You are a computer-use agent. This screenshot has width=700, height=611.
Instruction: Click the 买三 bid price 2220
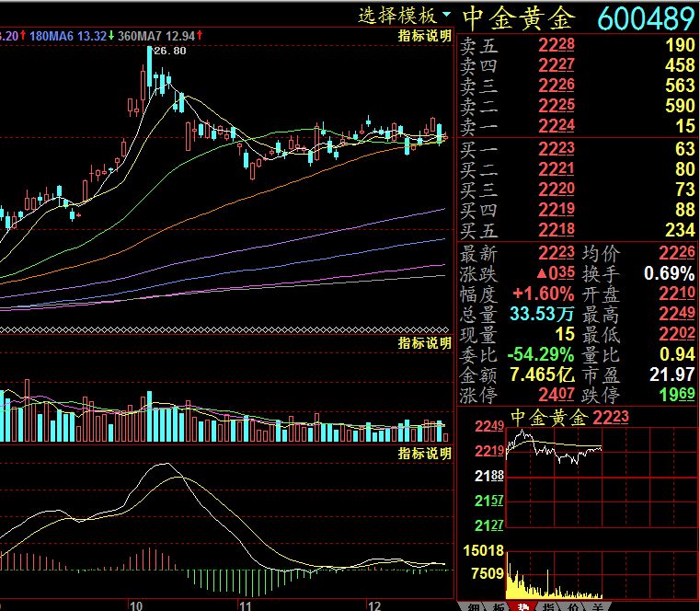[557, 190]
